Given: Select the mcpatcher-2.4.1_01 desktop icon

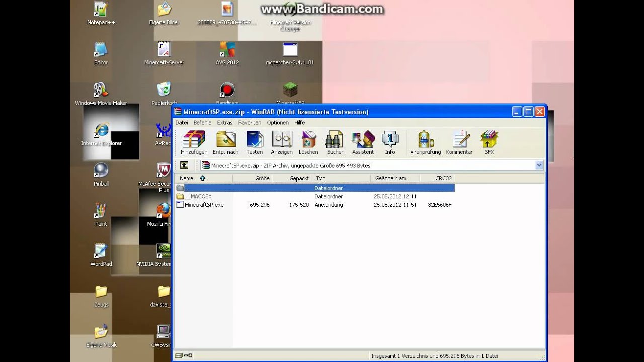Looking at the screenshot, I should click(x=290, y=54).
